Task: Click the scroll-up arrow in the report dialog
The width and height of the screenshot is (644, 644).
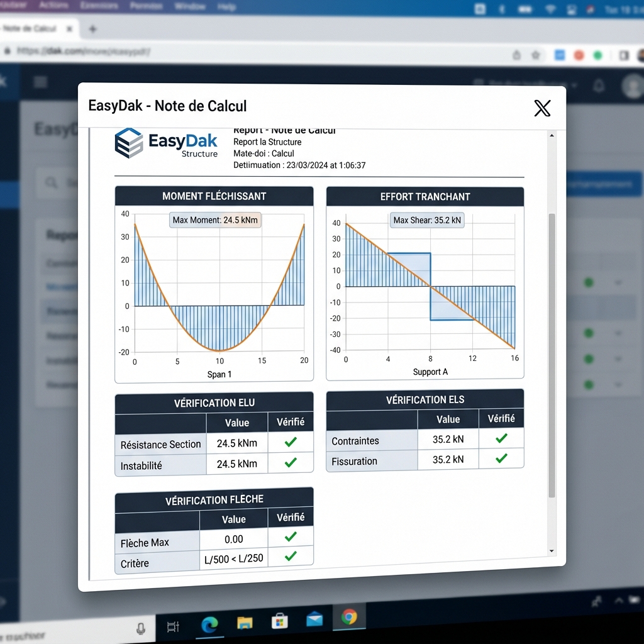Action: coord(552,136)
